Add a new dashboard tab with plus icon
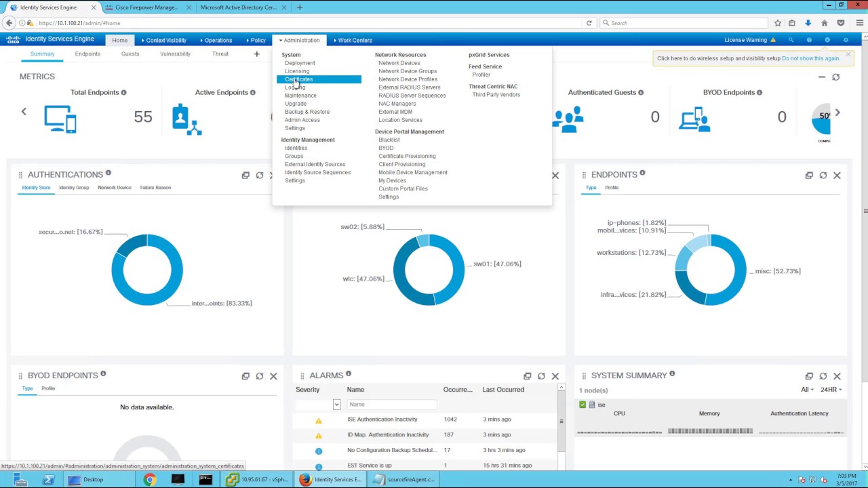Image resolution: width=868 pixels, height=488 pixels. click(256, 54)
